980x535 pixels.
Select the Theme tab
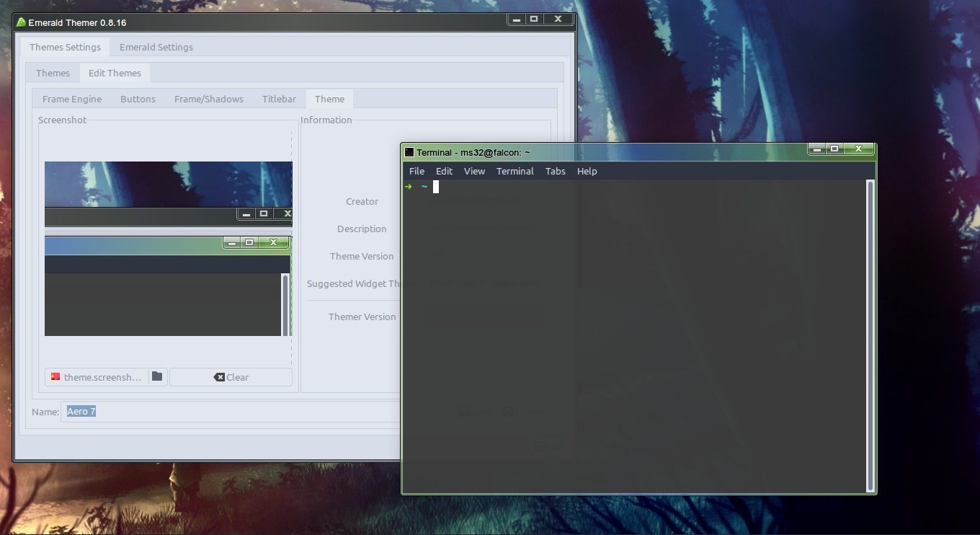pos(329,99)
